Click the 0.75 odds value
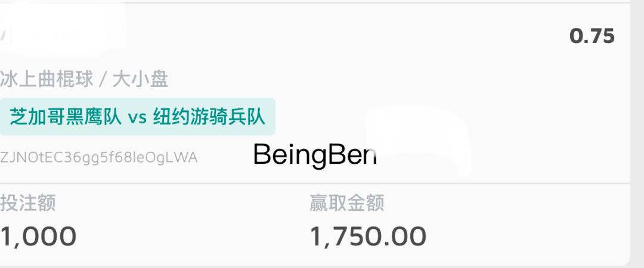Screen dimensions: 644x268 [x=592, y=36]
